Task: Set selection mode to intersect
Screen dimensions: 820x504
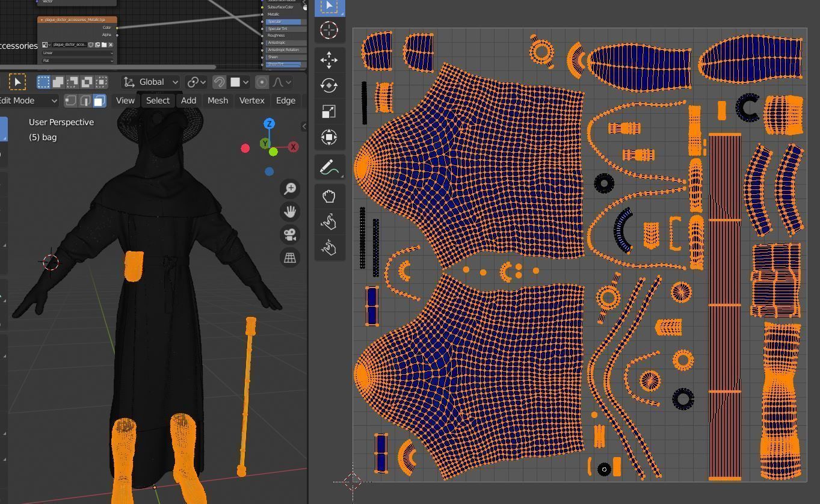Action: click(x=101, y=82)
